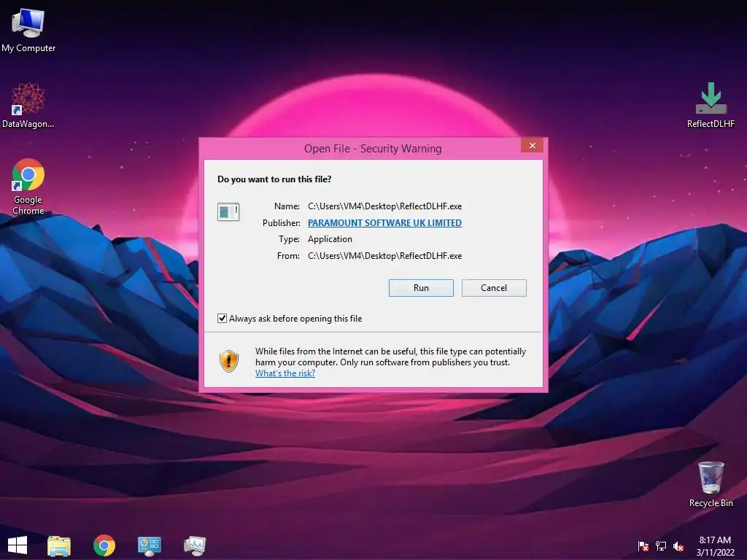Open File Explorer from the taskbar
The width and height of the screenshot is (747, 560).
[x=59, y=545]
